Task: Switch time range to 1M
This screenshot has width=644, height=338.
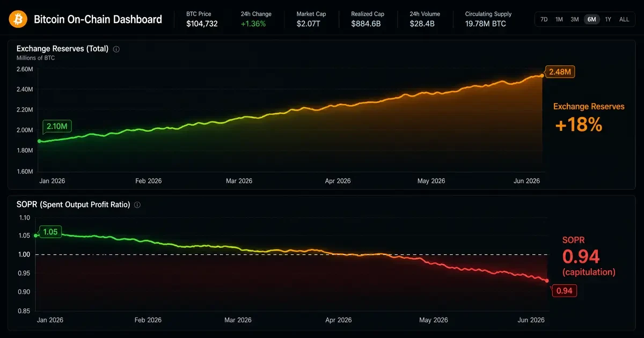Action: click(x=559, y=19)
